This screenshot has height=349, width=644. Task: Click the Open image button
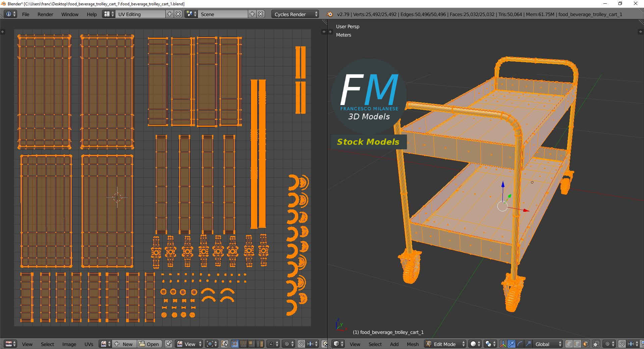(x=149, y=344)
